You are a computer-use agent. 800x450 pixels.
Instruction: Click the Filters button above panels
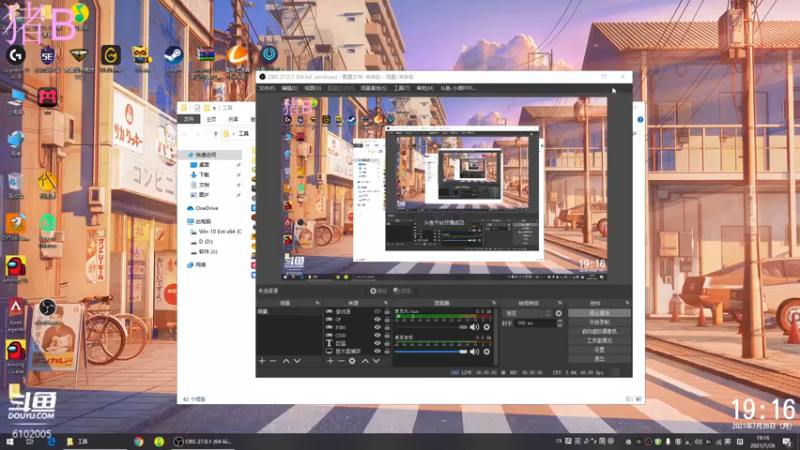coord(402,291)
